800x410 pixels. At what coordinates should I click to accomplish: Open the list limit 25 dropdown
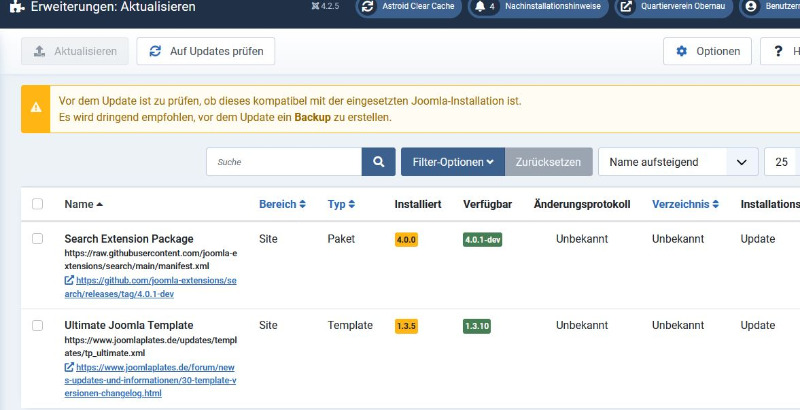click(x=781, y=161)
